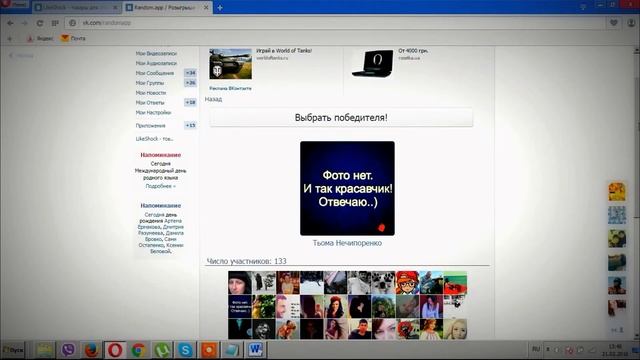
Task: Open Мои Новости in the left menu
Action: tap(151, 93)
